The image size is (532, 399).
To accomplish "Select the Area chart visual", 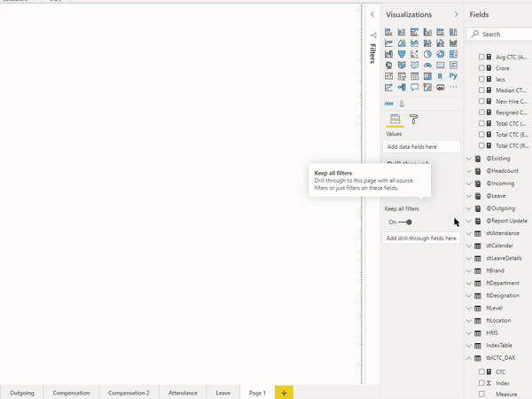I will pos(402,43).
